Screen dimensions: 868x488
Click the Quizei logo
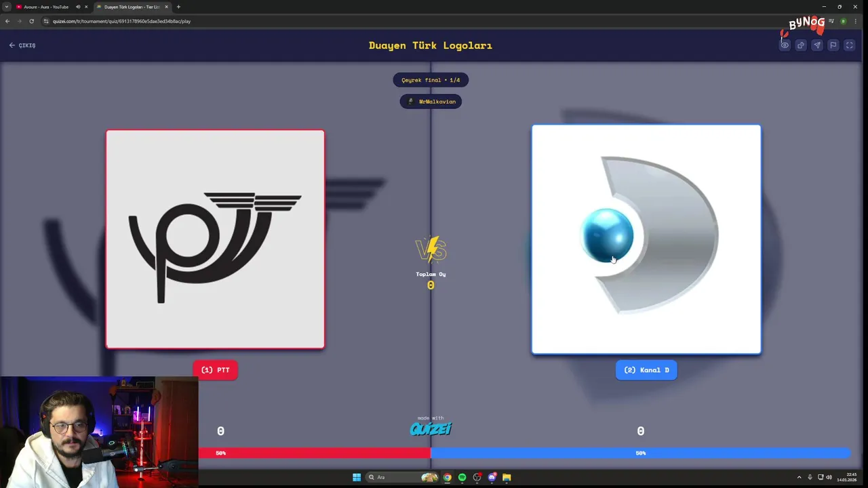click(x=431, y=428)
